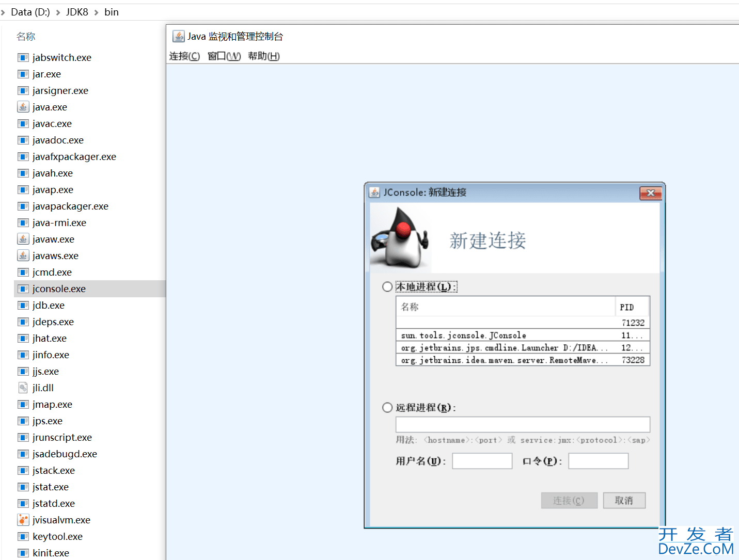Image resolution: width=739 pixels, height=560 pixels.
Task: Click the keytool.exe file icon
Action: pyautogui.click(x=23, y=537)
